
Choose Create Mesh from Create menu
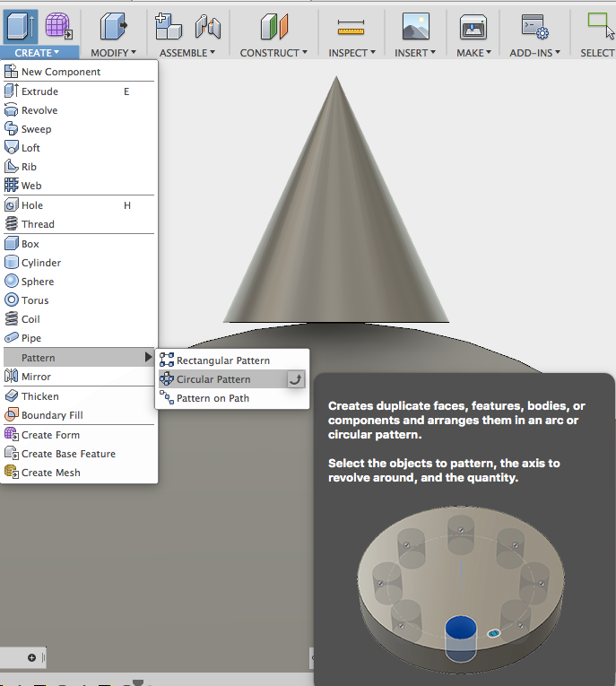(79, 473)
